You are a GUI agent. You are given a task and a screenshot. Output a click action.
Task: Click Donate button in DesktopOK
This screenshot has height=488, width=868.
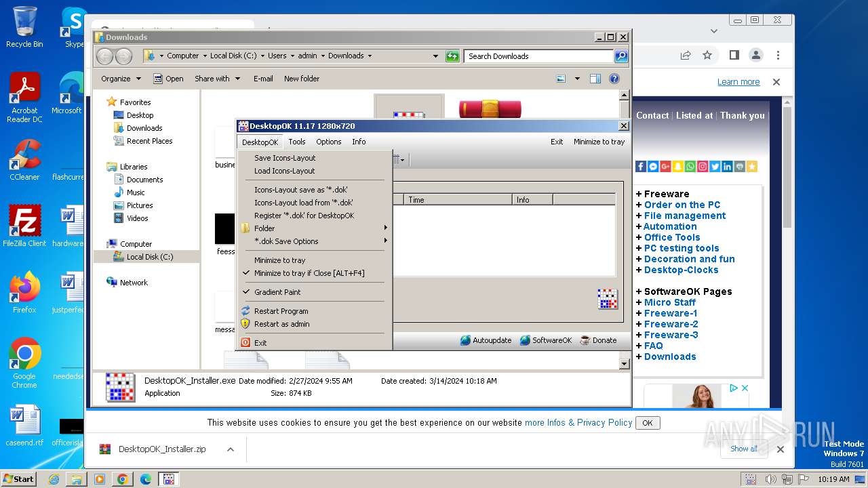[599, 340]
